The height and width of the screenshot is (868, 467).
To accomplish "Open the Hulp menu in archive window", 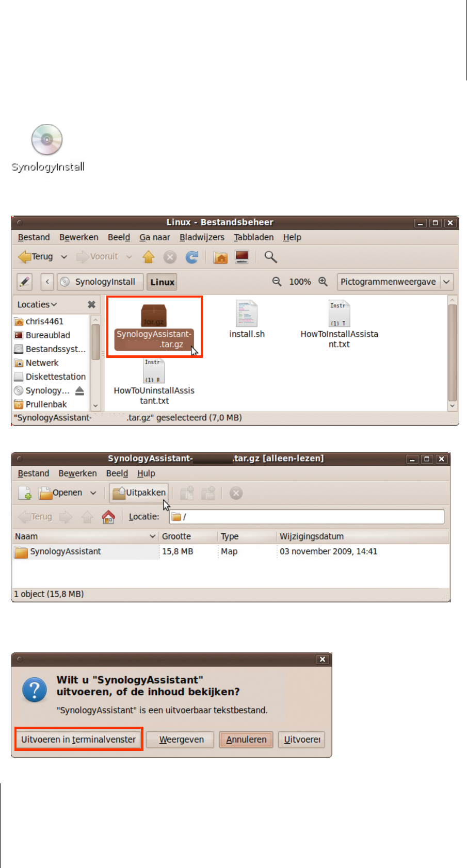I will point(146,473).
